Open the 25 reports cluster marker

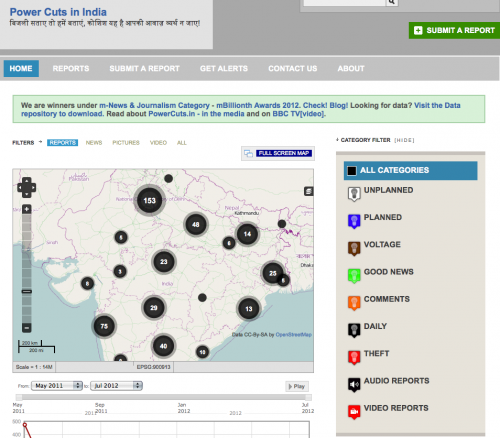(x=273, y=273)
